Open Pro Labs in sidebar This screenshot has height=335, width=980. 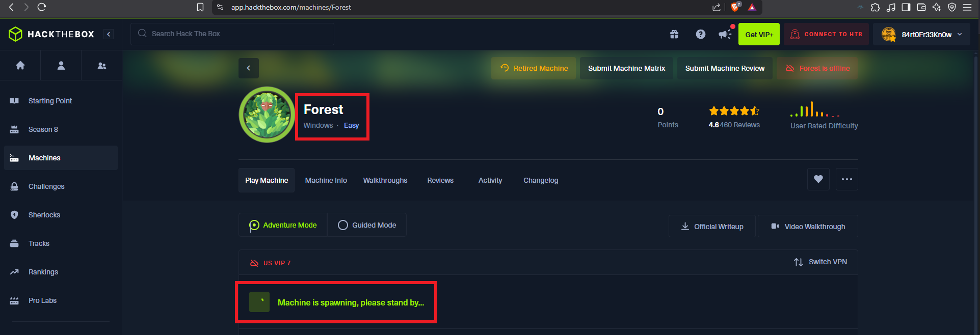pyautogui.click(x=61, y=300)
